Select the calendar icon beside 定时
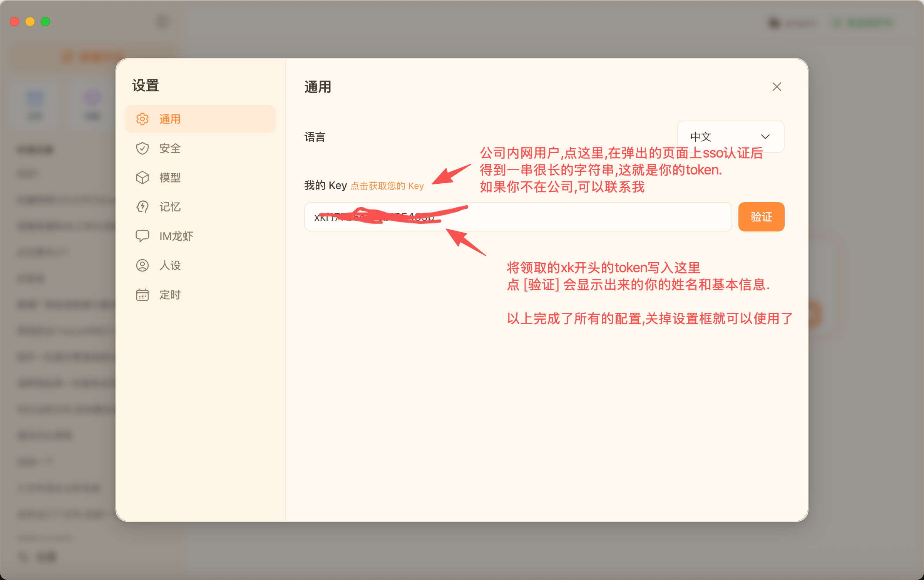 143,295
